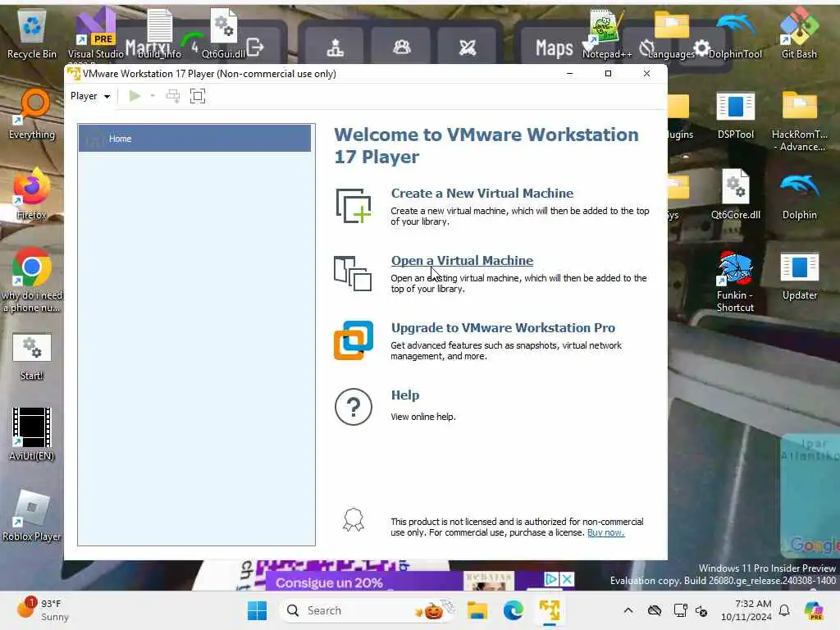This screenshot has height=630, width=840.
Task: Open File Explorer from taskbar
Action: click(477, 610)
